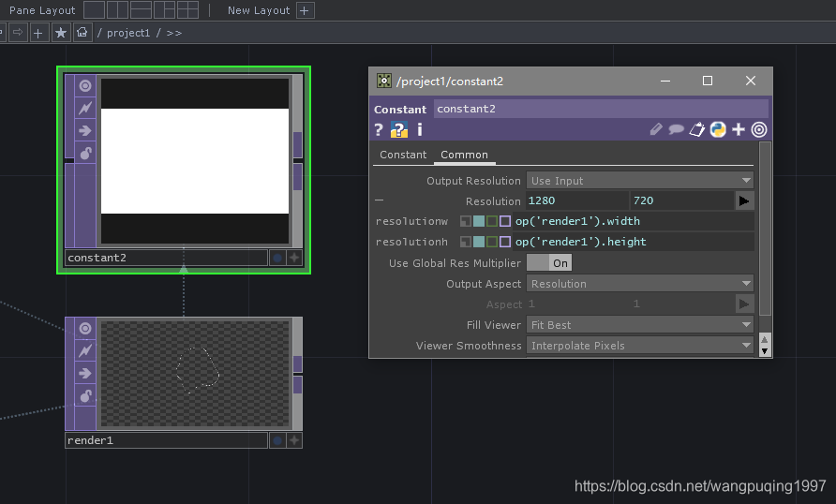Go to home network via house icon
836x504 pixels.
click(82, 33)
